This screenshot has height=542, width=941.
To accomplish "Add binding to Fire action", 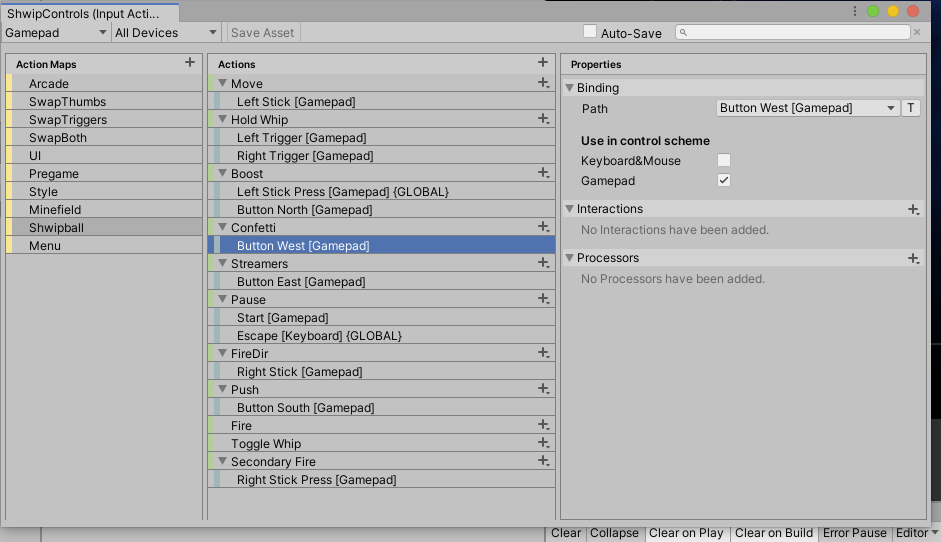I will 543,425.
